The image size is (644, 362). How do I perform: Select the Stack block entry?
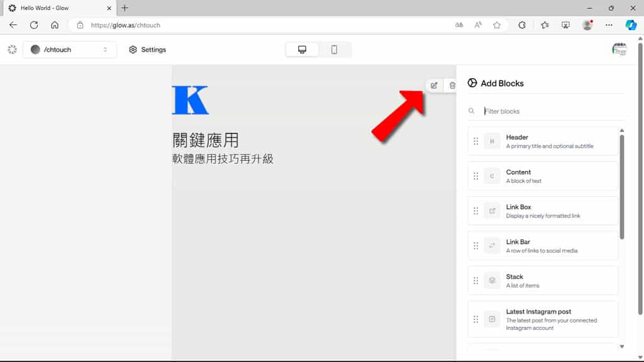click(543, 281)
